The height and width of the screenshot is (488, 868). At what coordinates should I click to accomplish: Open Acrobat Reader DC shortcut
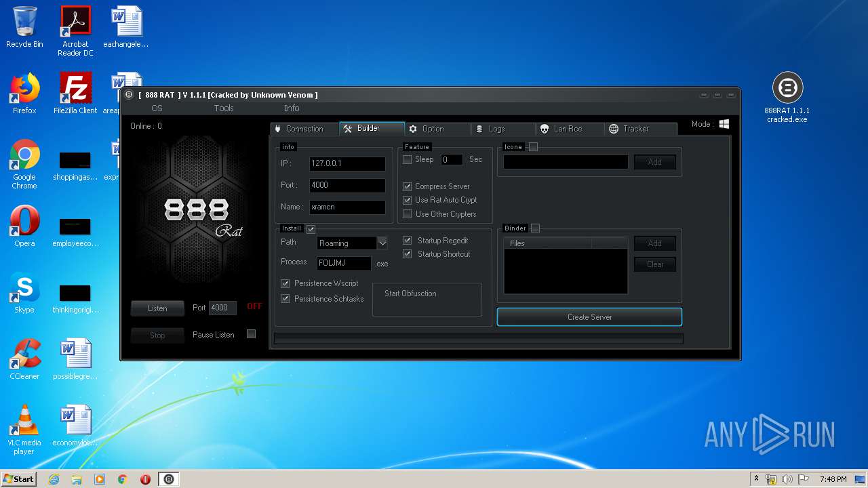tap(75, 31)
